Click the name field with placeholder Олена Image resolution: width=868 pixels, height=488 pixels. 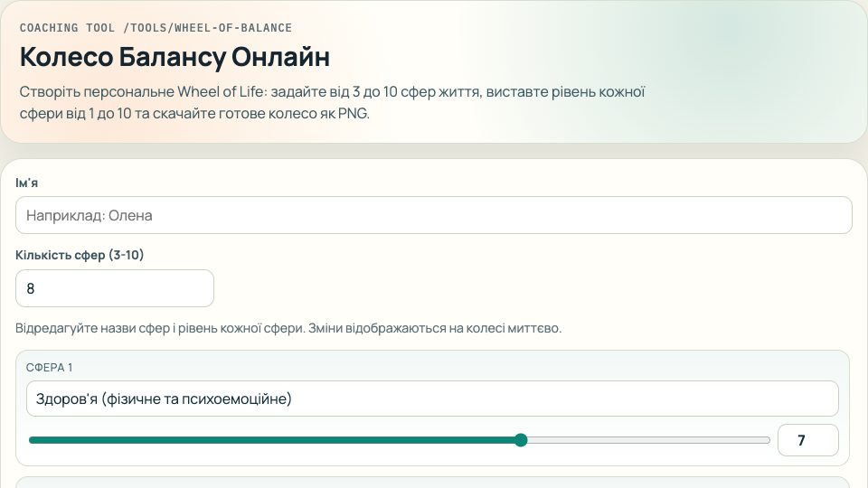(434, 215)
